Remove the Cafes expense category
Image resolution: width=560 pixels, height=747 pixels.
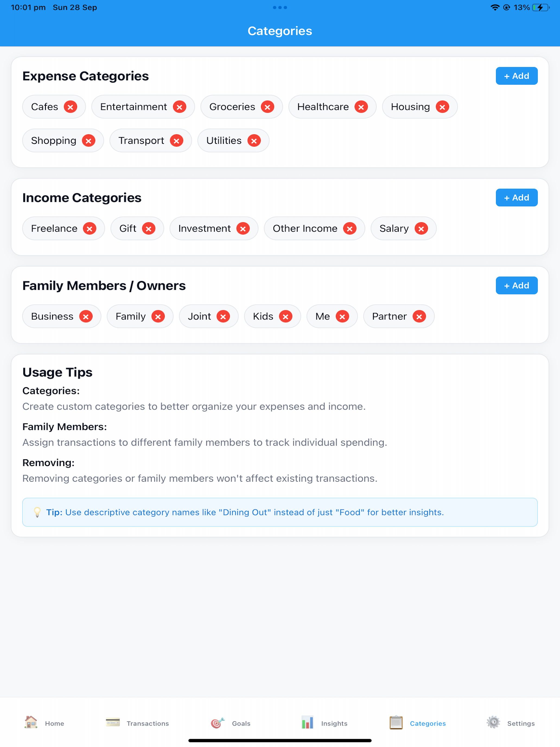tap(70, 107)
